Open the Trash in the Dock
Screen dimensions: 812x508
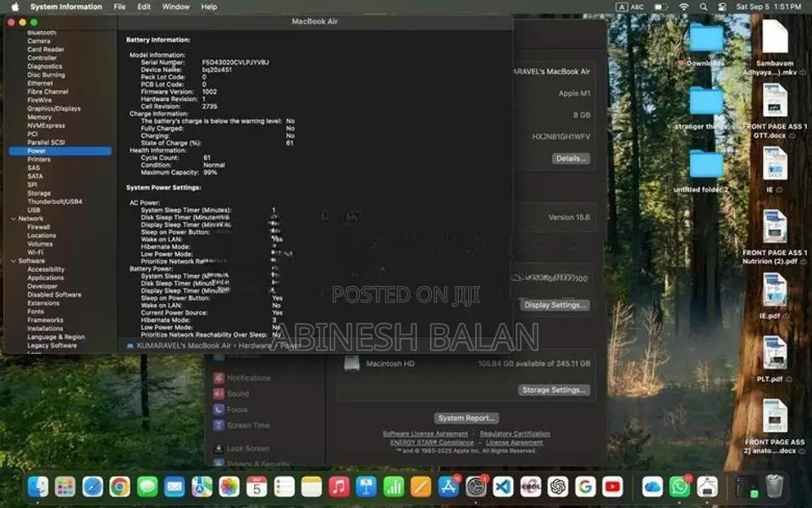[x=774, y=486]
